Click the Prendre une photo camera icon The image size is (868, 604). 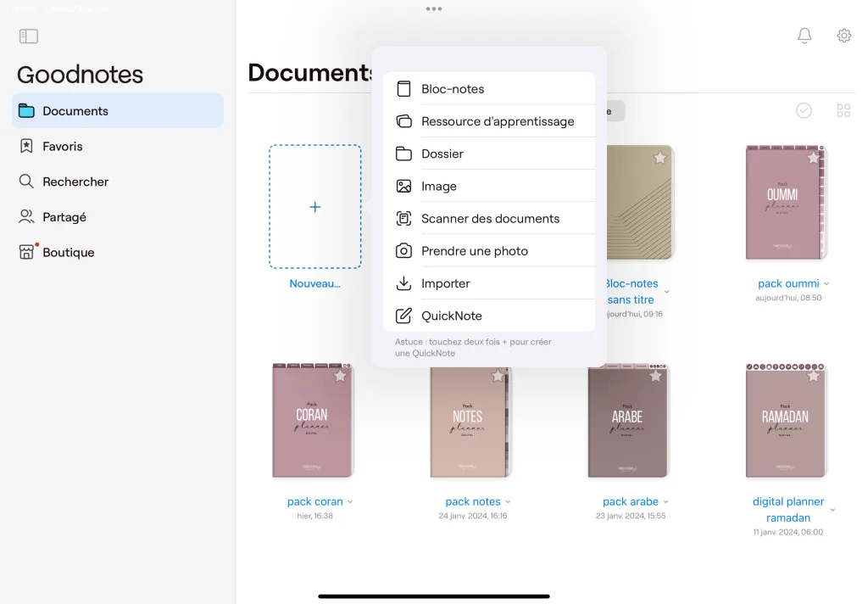(403, 251)
